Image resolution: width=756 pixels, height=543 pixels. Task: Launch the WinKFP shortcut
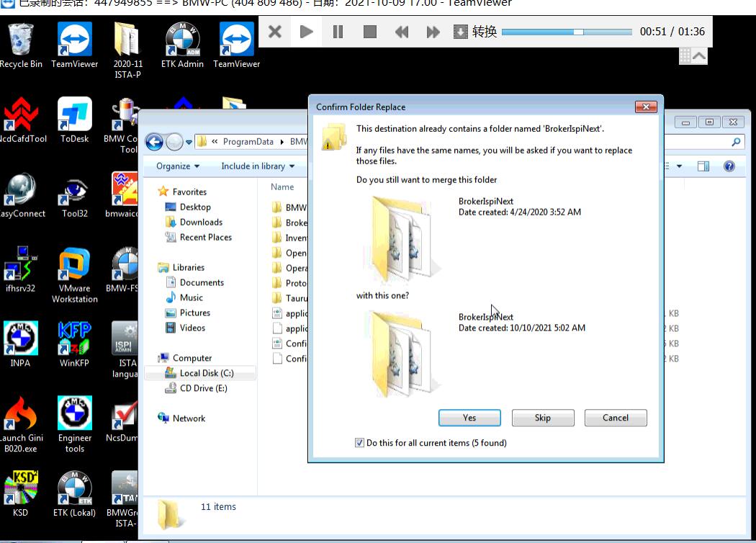point(74,344)
